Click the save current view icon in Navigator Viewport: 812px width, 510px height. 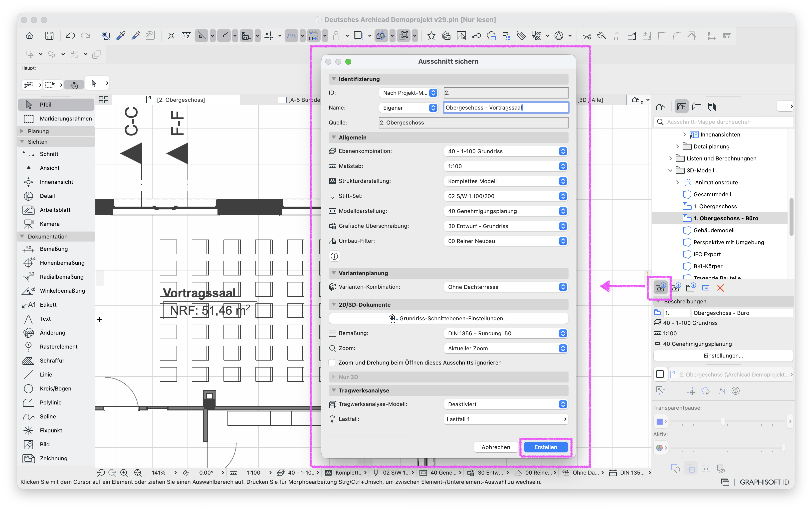[x=660, y=288]
